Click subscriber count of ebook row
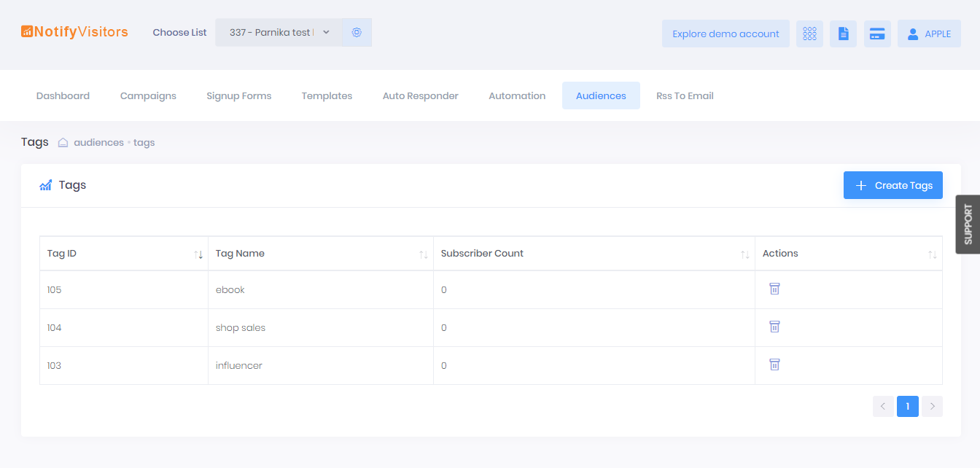Viewport: 980px width, 468px height. point(594,290)
